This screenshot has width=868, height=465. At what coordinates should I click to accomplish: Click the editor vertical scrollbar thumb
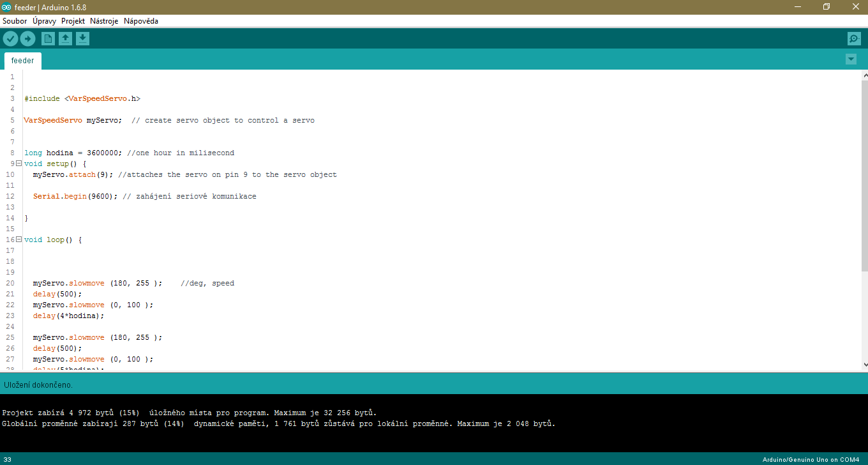tap(865, 176)
